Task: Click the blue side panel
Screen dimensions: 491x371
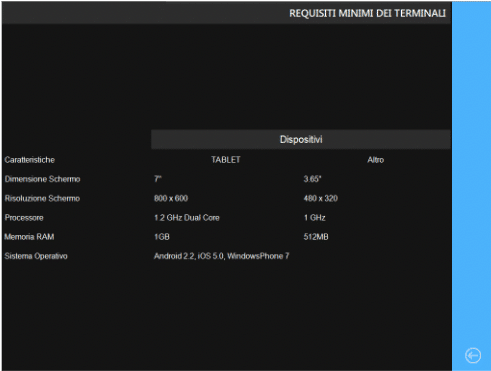Action: [471, 185]
